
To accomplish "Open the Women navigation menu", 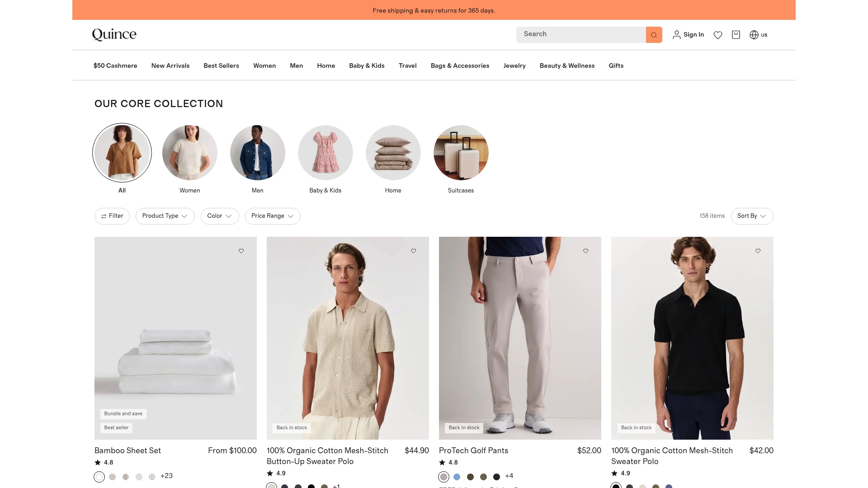I will (x=264, y=66).
